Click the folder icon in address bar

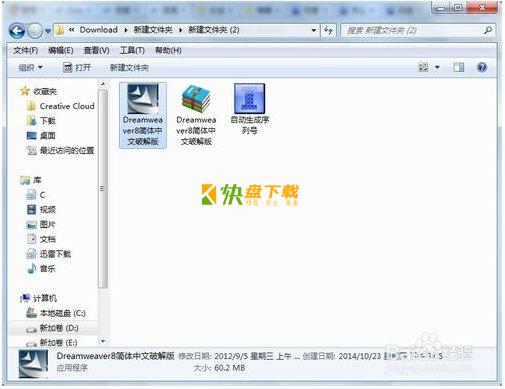tap(60, 30)
